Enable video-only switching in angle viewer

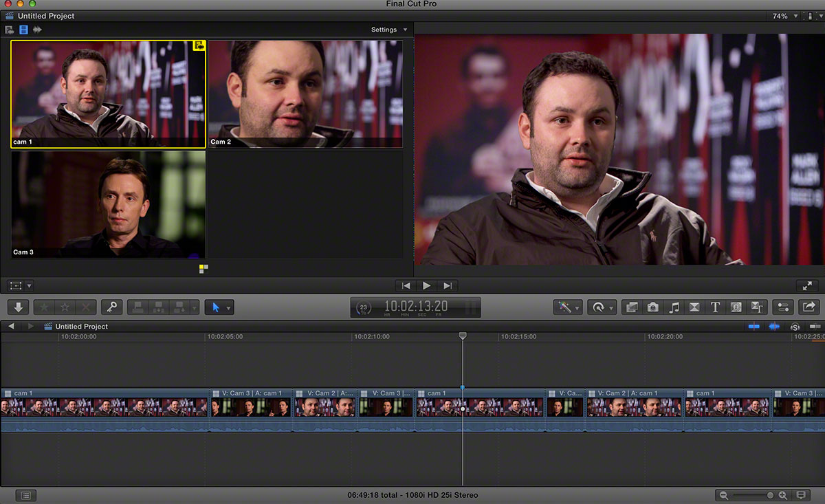pos(24,30)
